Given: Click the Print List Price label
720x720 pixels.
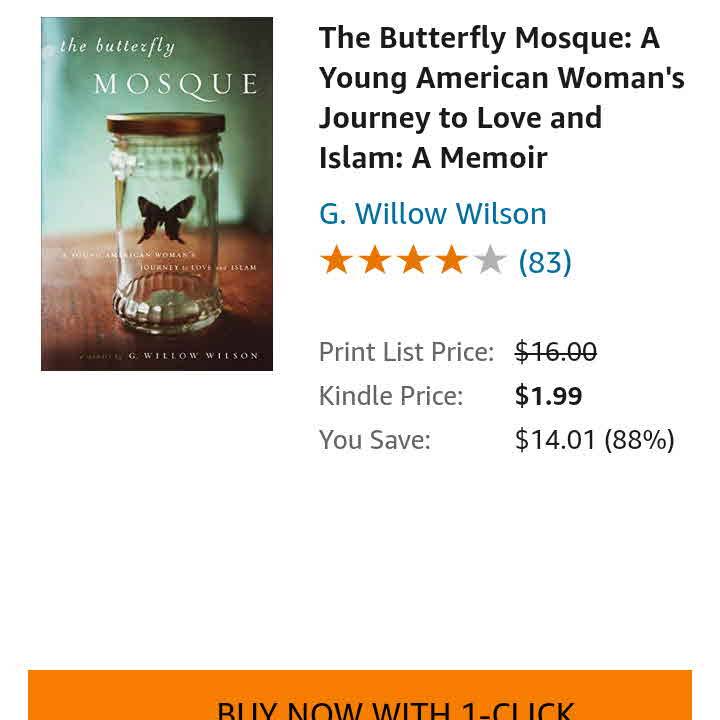Looking at the screenshot, I should (406, 352).
